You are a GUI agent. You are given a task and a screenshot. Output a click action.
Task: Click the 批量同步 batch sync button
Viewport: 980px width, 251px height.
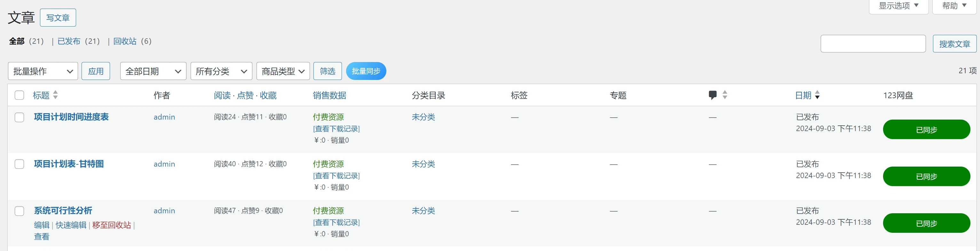(x=366, y=71)
